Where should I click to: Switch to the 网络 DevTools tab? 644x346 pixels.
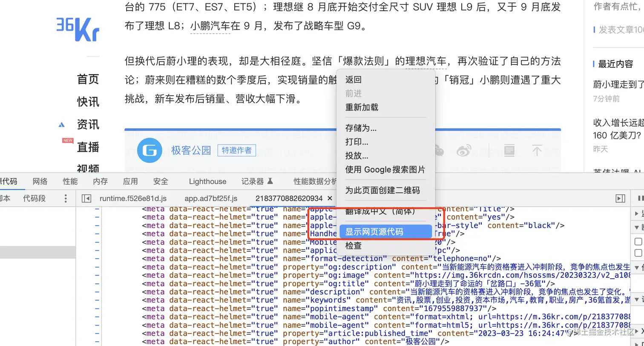[x=40, y=181]
